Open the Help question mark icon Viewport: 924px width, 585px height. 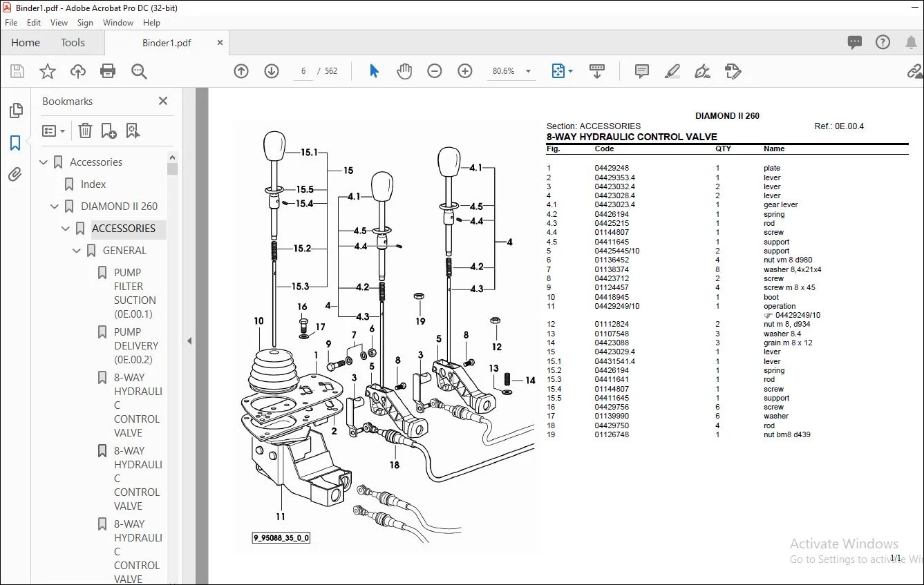[x=883, y=43]
